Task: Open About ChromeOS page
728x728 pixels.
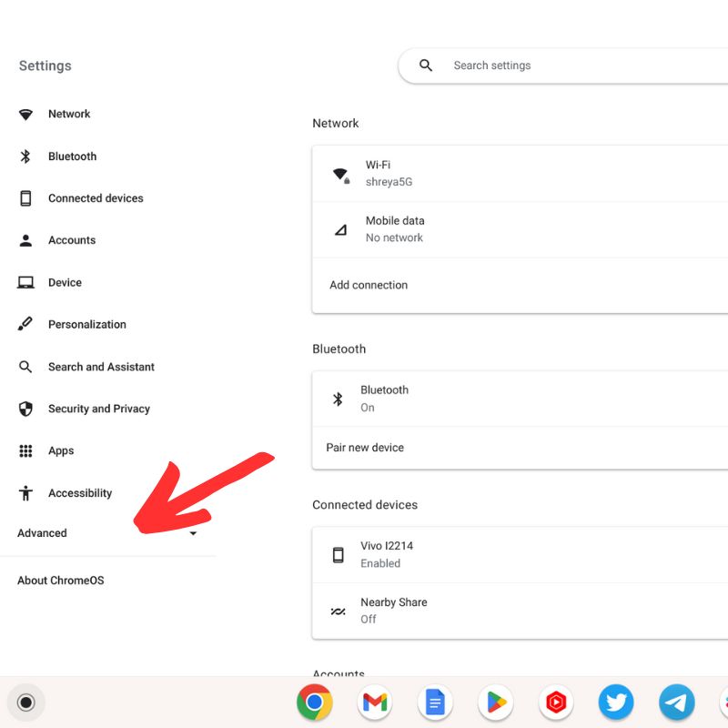Action: 61,581
